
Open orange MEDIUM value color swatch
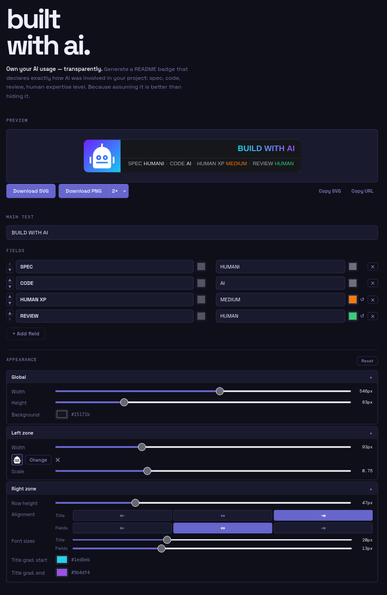[352, 299]
